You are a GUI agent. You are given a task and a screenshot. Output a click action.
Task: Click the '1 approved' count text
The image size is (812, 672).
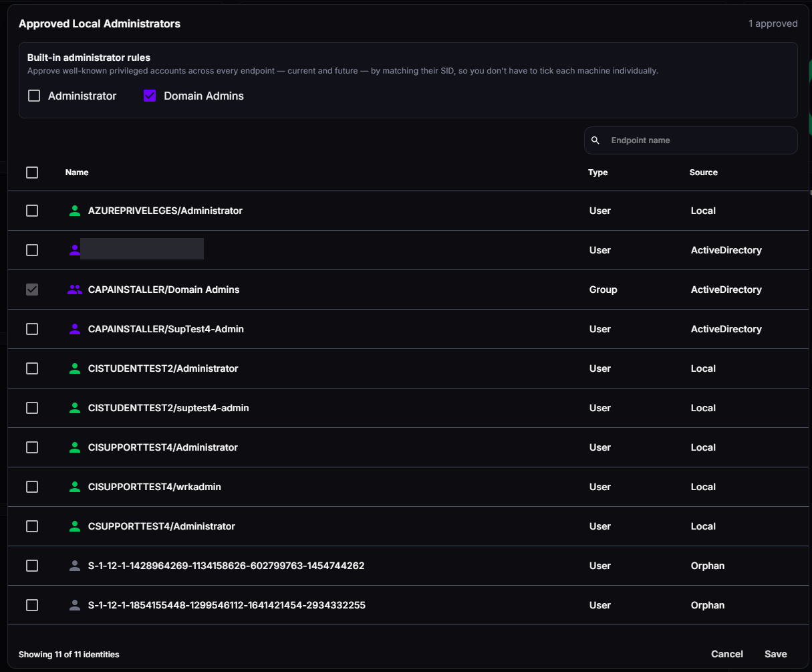coord(773,23)
